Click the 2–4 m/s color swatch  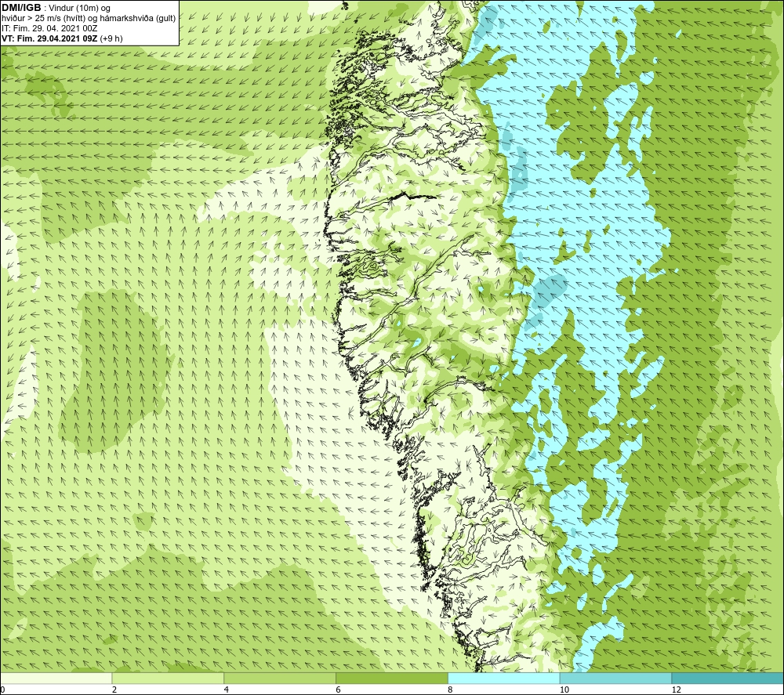click(168, 678)
